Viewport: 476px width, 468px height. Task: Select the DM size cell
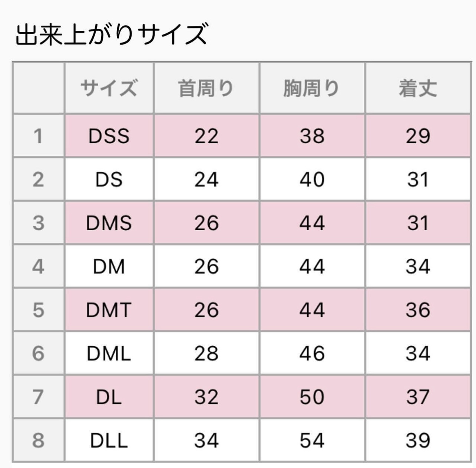109,266
